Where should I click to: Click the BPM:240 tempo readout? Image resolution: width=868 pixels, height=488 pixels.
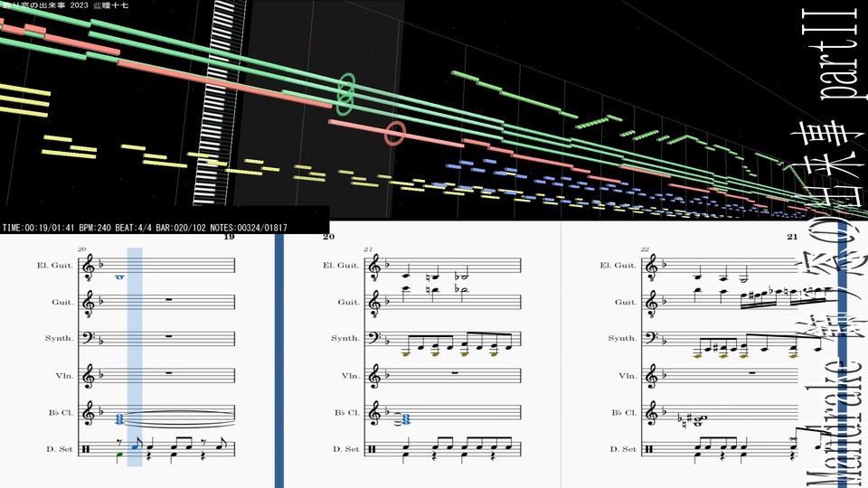pyautogui.click(x=95, y=228)
